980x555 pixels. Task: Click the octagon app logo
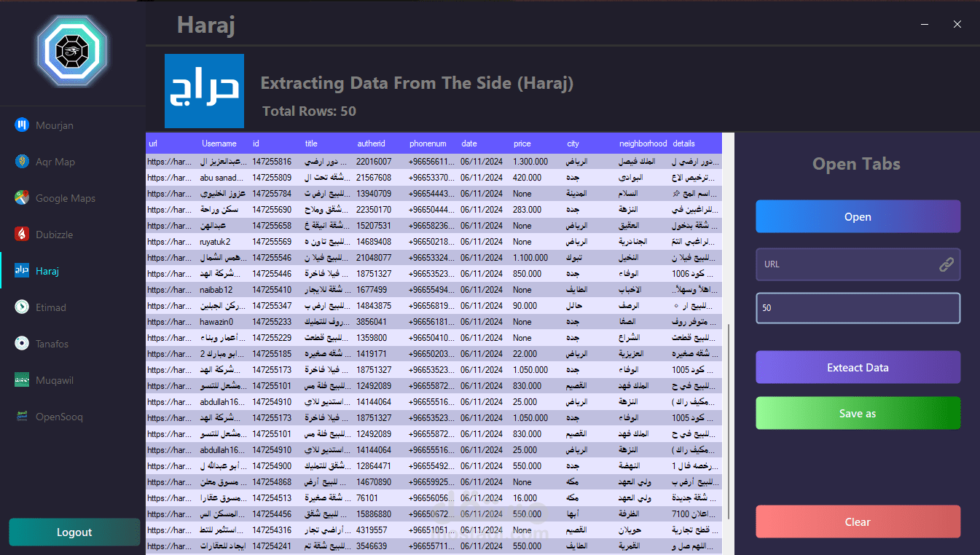pyautogui.click(x=72, y=51)
